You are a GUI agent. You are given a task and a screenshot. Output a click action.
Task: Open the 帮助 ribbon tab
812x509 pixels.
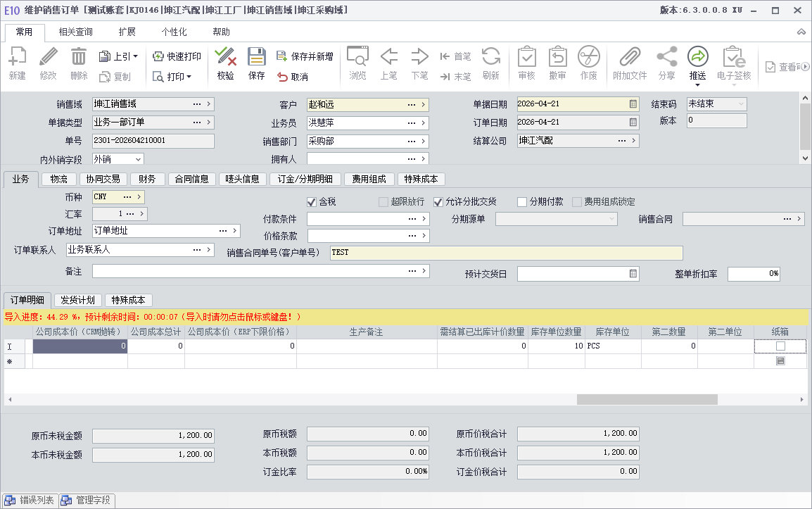[221, 32]
